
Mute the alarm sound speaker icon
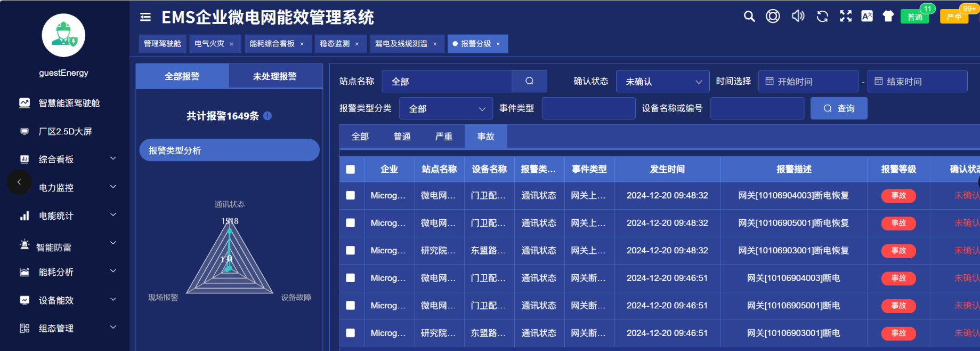798,16
